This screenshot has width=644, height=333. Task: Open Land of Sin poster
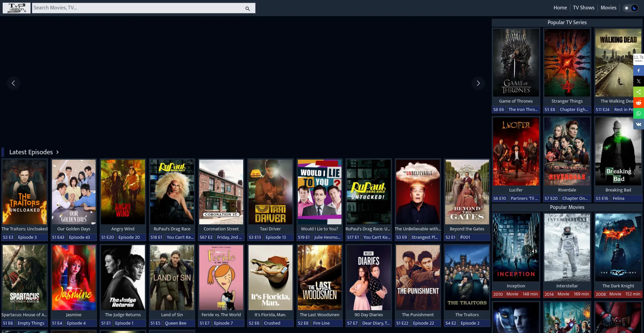pyautogui.click(x=172, y=278)
